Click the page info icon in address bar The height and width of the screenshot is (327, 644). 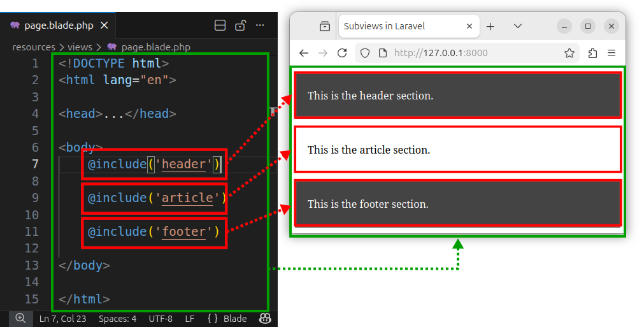click(x=383, y=53)
